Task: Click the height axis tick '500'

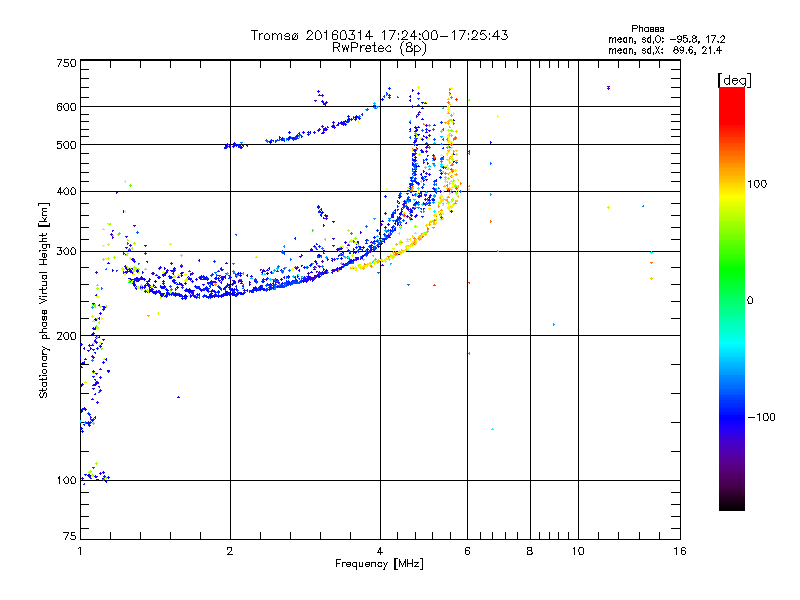Action: tap(67, 145)
